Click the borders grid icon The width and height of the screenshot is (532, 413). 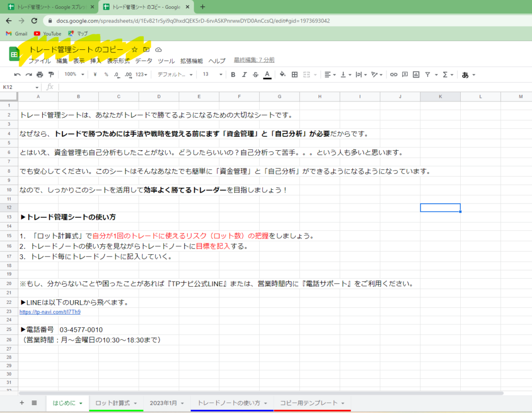(295, 75)
